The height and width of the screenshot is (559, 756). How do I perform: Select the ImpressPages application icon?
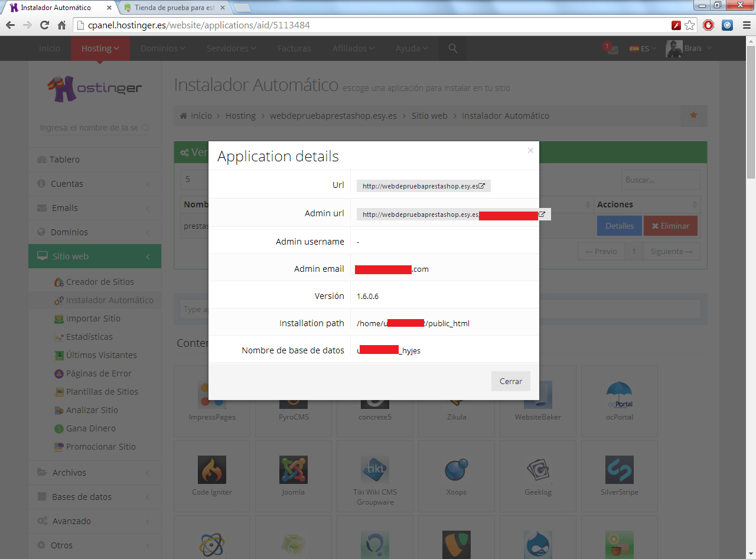coord(211,395)
